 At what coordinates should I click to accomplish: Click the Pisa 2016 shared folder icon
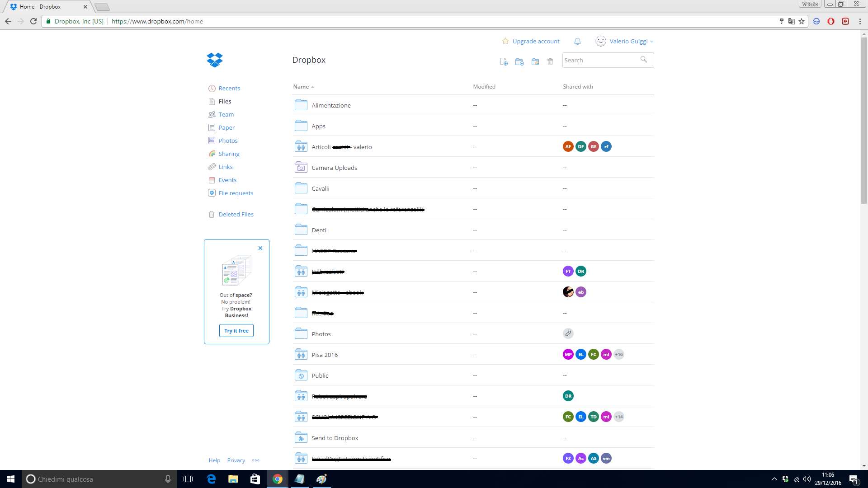coord(301,354)
